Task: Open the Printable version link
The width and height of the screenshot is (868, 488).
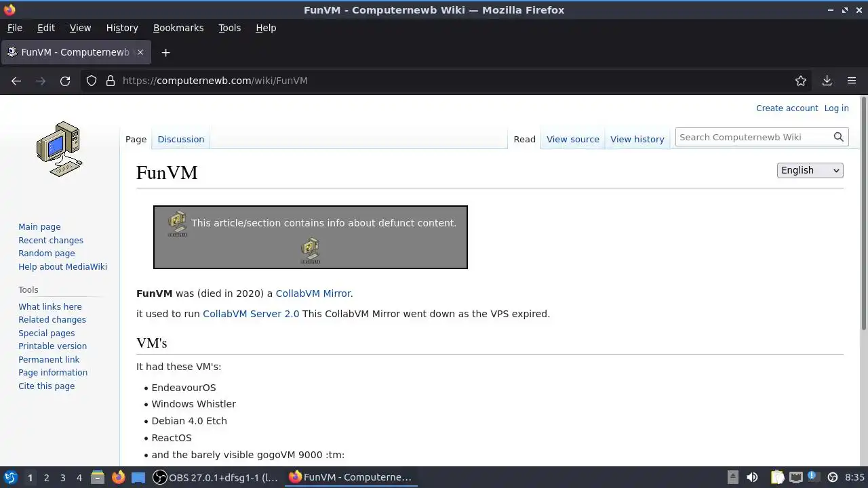Action: [x=52, y=346]
